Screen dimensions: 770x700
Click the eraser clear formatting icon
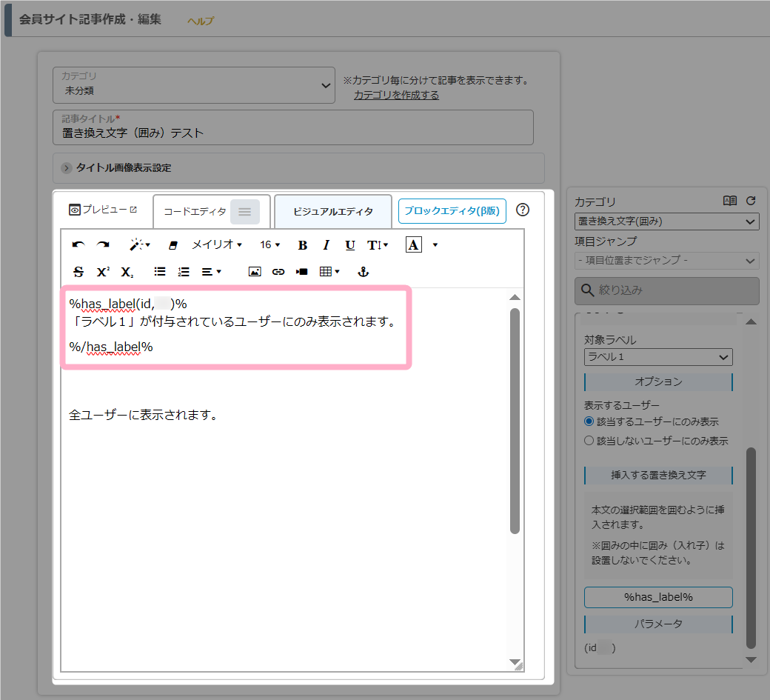click(173, 245)
